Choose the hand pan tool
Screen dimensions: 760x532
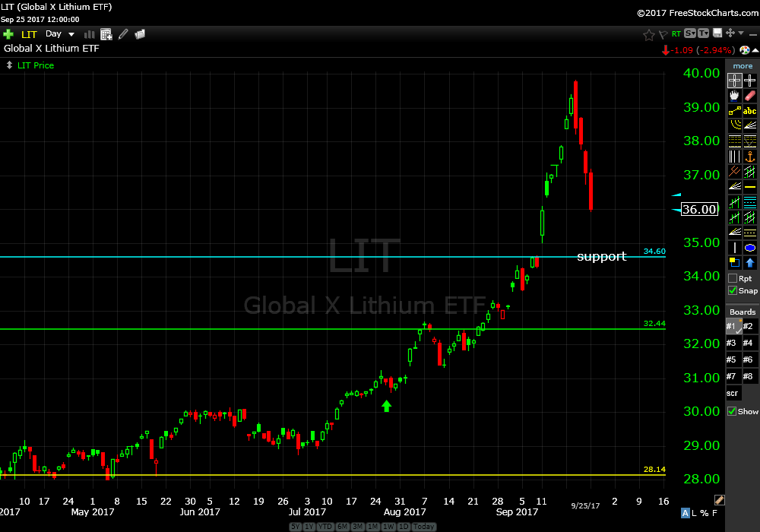click(734, 96)
